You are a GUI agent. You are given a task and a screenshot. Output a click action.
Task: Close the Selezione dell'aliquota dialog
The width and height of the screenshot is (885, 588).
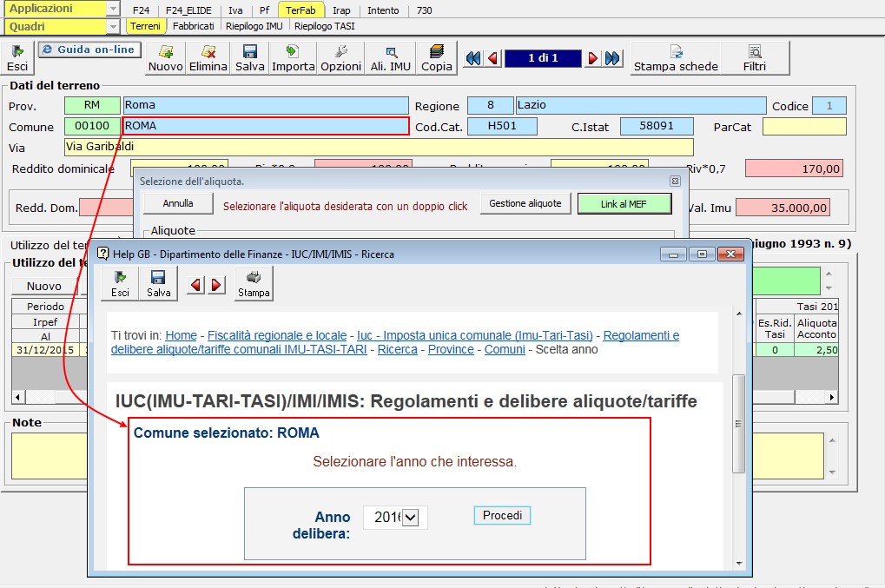(675, 182)
